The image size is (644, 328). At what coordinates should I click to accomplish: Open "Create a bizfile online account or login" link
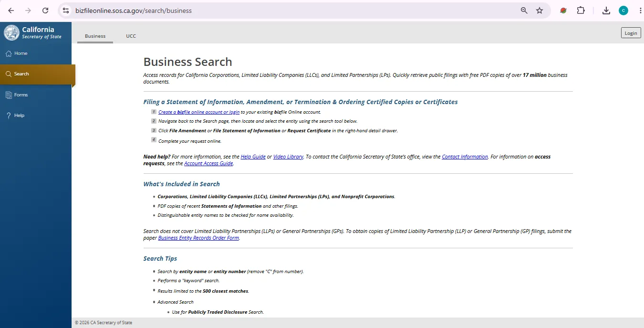tap(199, 112)
